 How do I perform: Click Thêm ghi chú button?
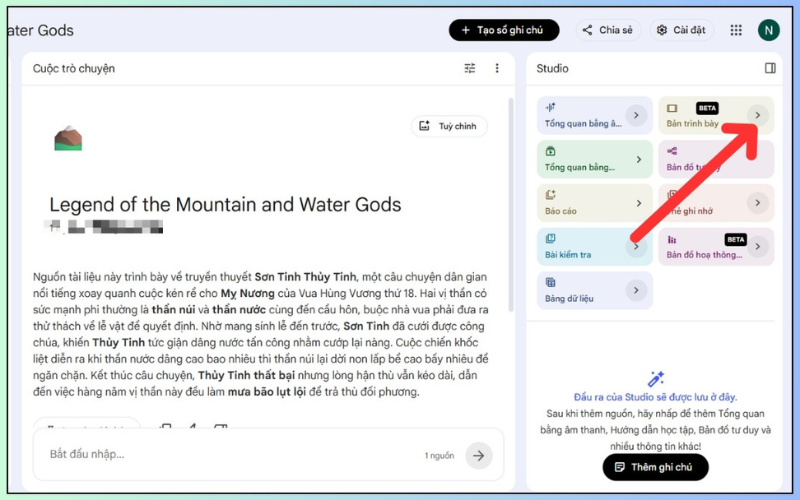point(655,467)
